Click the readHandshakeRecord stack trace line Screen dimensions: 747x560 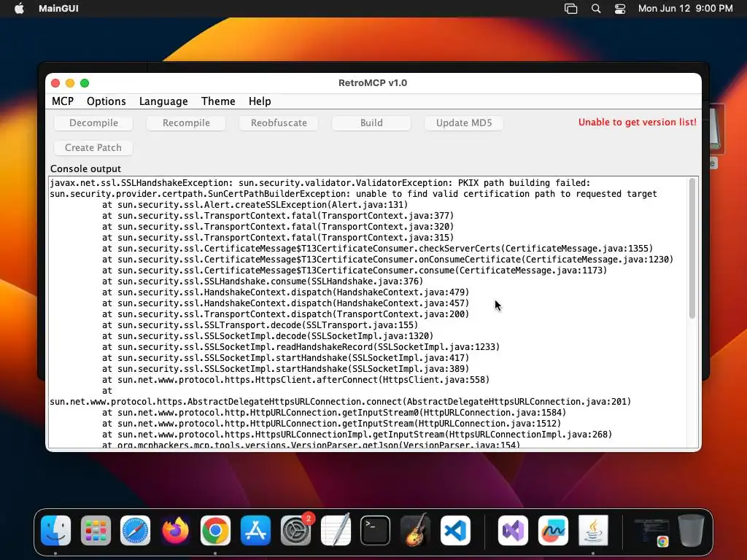(x=301, y=347)
